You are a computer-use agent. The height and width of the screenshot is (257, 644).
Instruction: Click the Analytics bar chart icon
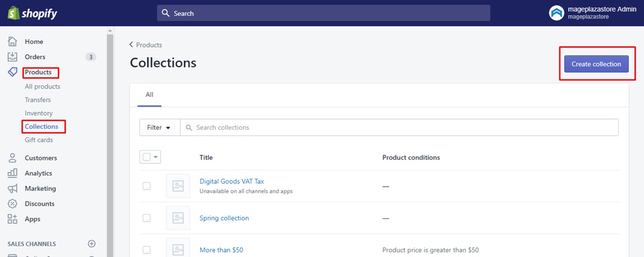(x=12, y=173)
